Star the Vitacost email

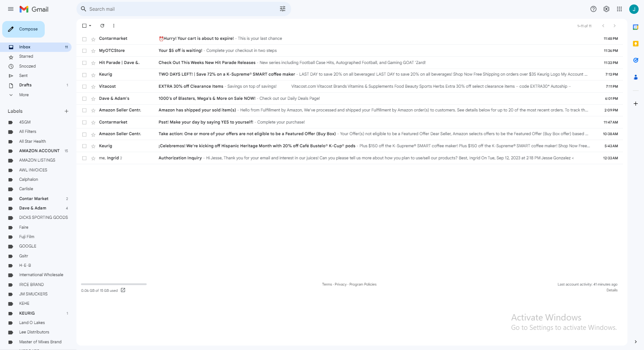(93, 87)
